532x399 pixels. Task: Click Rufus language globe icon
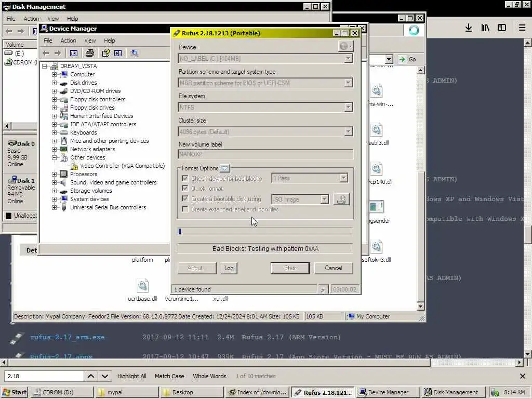click(345, 46)
